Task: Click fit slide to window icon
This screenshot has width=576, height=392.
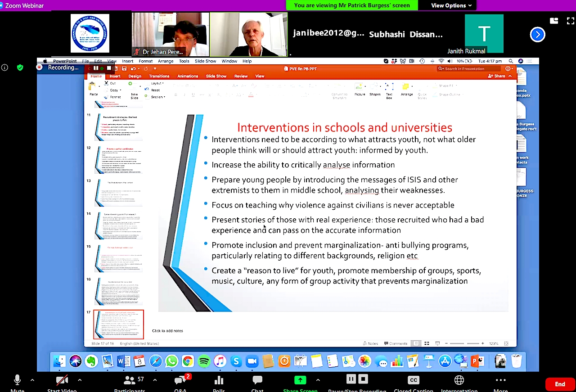Action: [x=506, y=343]
